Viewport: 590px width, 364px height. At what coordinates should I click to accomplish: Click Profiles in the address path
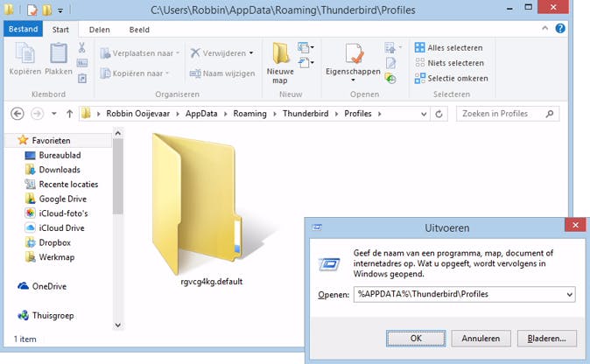coord(358,114)
